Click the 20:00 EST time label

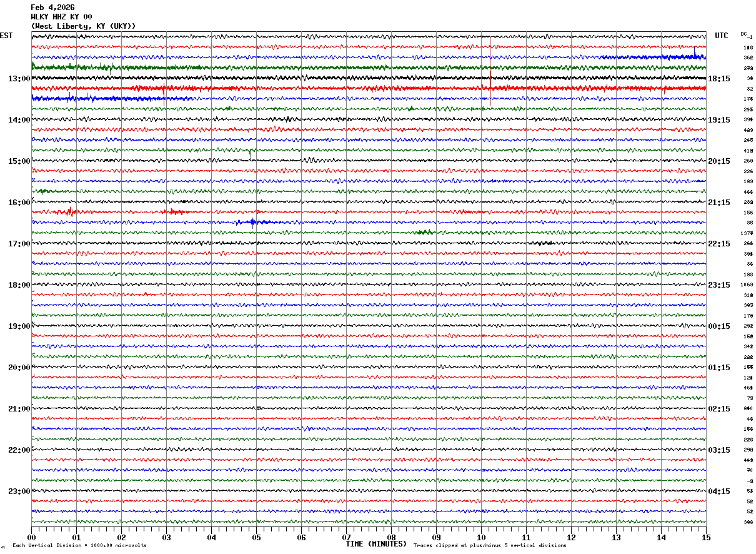[x=19, y=368]
